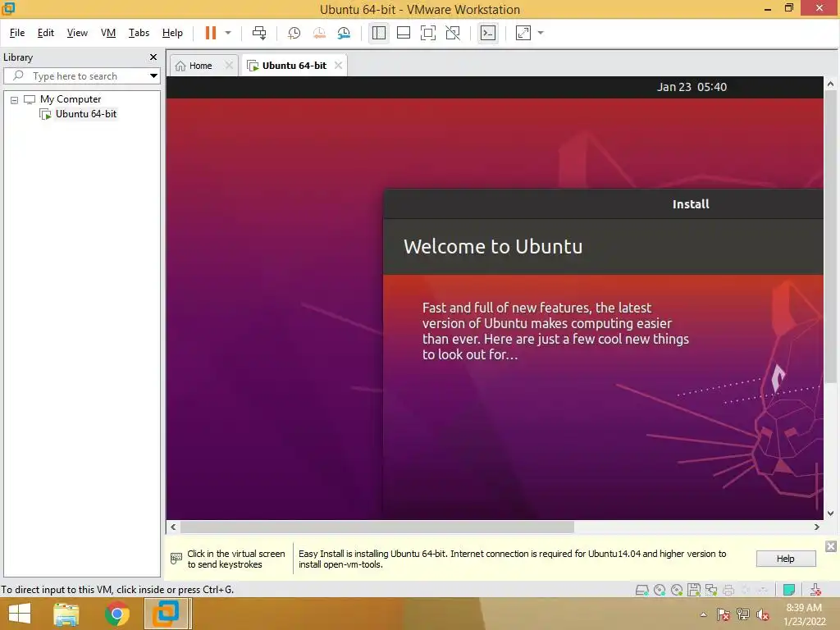Image resolution: width=840 pixels, height=630 pixels.
Task: Click the vertical scrollbar up arrow
Action: tap(830, 84)
